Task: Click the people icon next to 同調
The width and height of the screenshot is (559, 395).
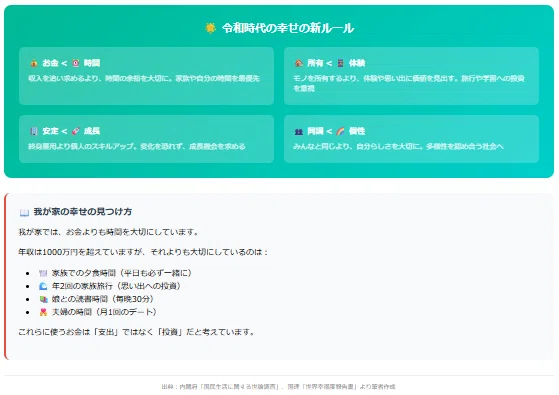Action: coord(299,131)
